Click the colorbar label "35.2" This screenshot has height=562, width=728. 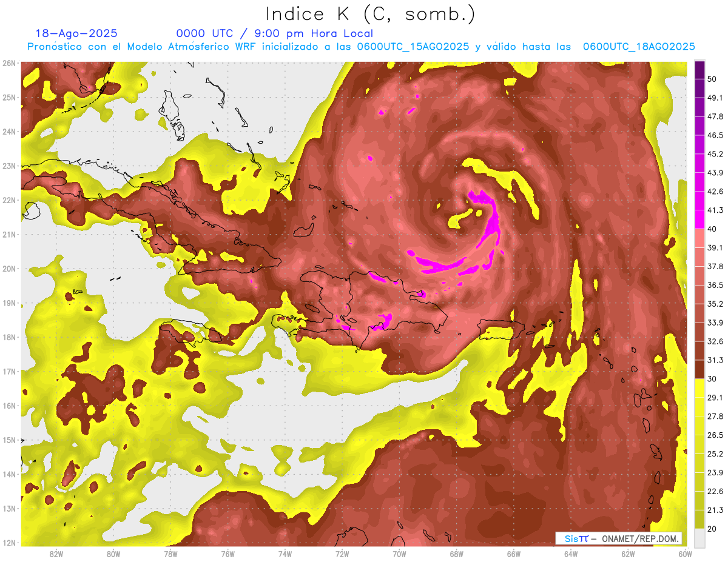(x=715, y=304)
